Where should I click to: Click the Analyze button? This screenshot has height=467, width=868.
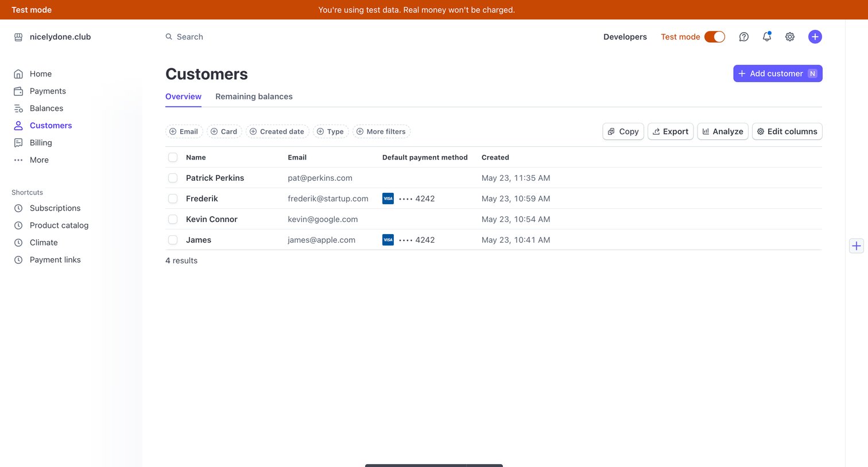723,131
